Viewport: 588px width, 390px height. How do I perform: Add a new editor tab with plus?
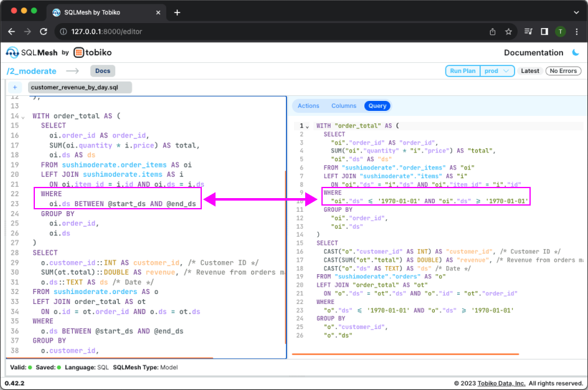click(x=15, y=87)
